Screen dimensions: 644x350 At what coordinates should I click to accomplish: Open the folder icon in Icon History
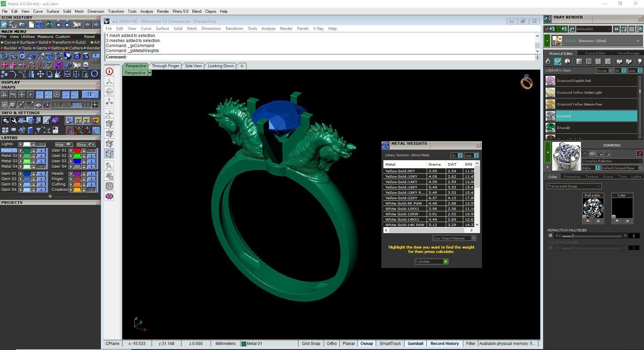[x=22, y=25]
